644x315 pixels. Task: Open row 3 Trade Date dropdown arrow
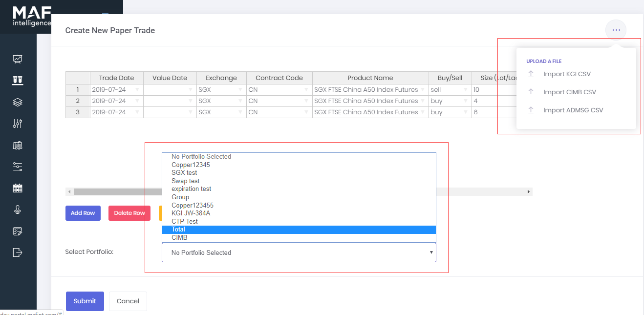[x=137, y=112]
